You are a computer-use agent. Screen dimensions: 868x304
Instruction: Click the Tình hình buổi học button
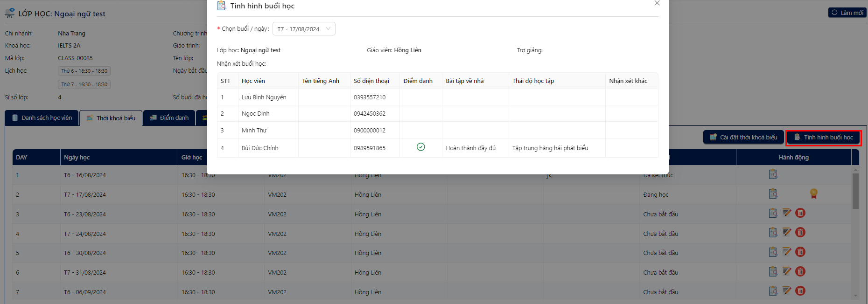(x=824, y=137)
